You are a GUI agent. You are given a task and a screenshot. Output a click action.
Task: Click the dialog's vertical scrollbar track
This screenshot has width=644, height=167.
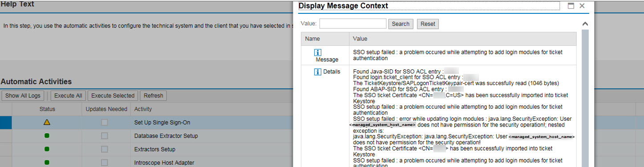point(585,98)
